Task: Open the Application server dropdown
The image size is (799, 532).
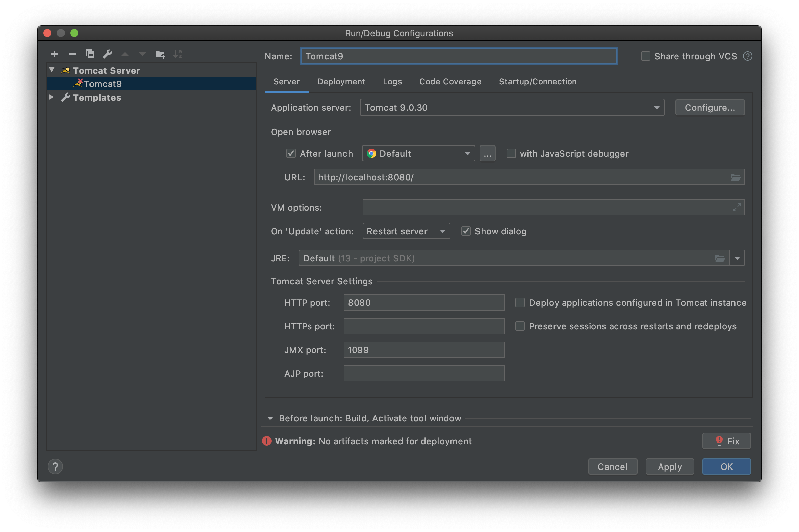Action: coord(512,108)
